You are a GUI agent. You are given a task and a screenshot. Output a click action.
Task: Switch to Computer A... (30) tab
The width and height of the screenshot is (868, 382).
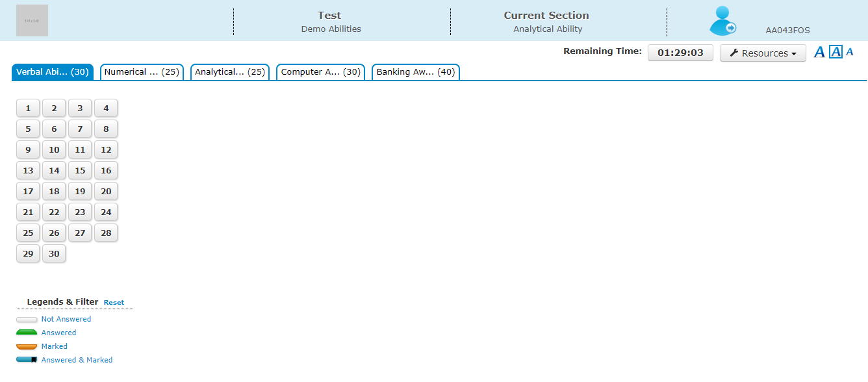coord(320,72)
